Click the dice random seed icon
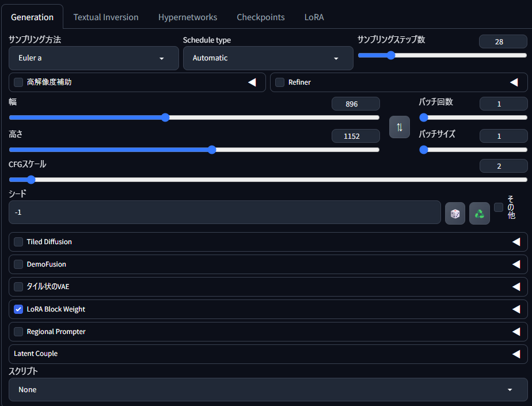This screenshot has width=532, height=406. pyautogui.click(x=455, y=213)
